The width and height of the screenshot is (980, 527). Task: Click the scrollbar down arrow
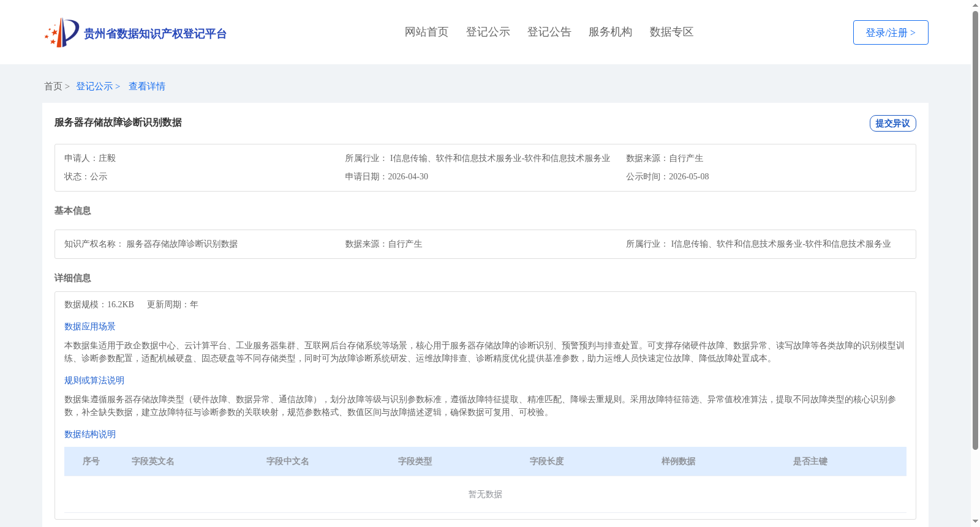click(x=975, y=521)
